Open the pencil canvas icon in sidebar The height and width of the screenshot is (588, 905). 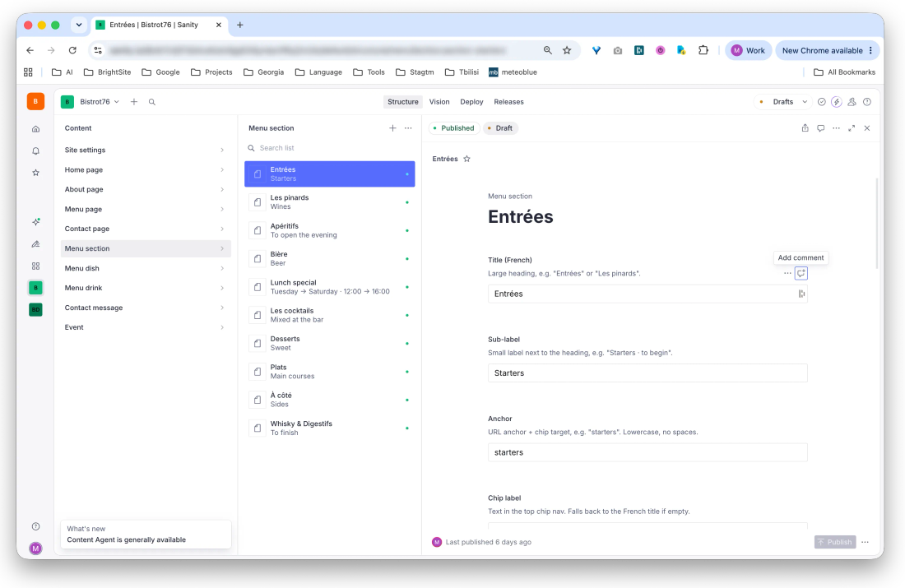[35, 244]
